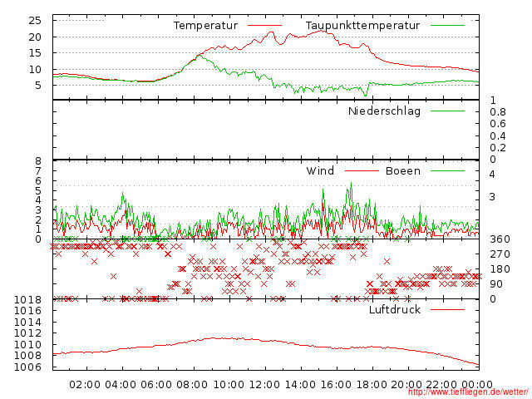Click the 270 wind direction axis value

[x=500, y=254]
